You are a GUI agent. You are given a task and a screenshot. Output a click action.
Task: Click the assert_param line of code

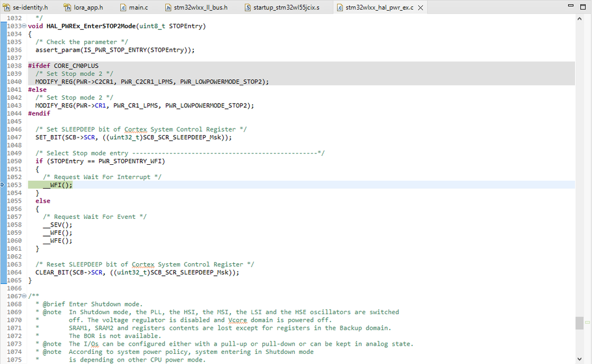tap(115, 50)
